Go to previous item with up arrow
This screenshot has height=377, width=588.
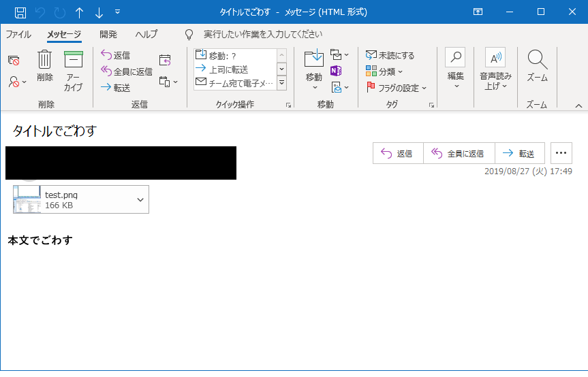point(79,12)
